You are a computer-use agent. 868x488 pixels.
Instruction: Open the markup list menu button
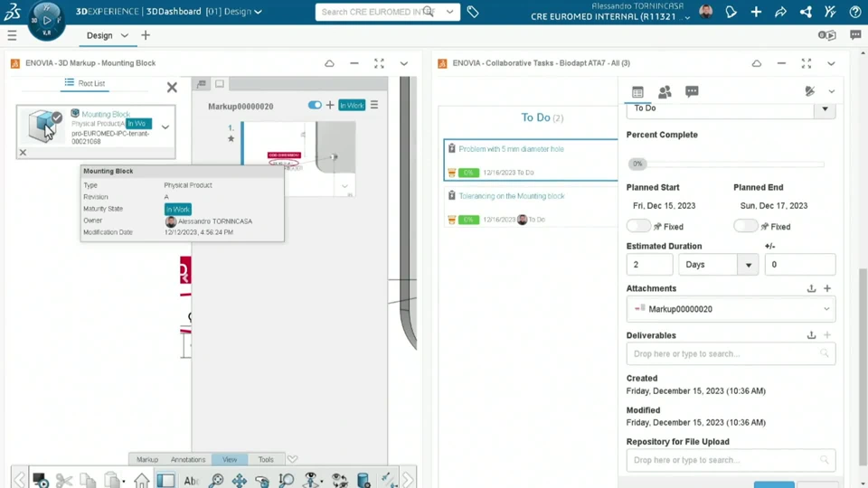coord(374,105)
